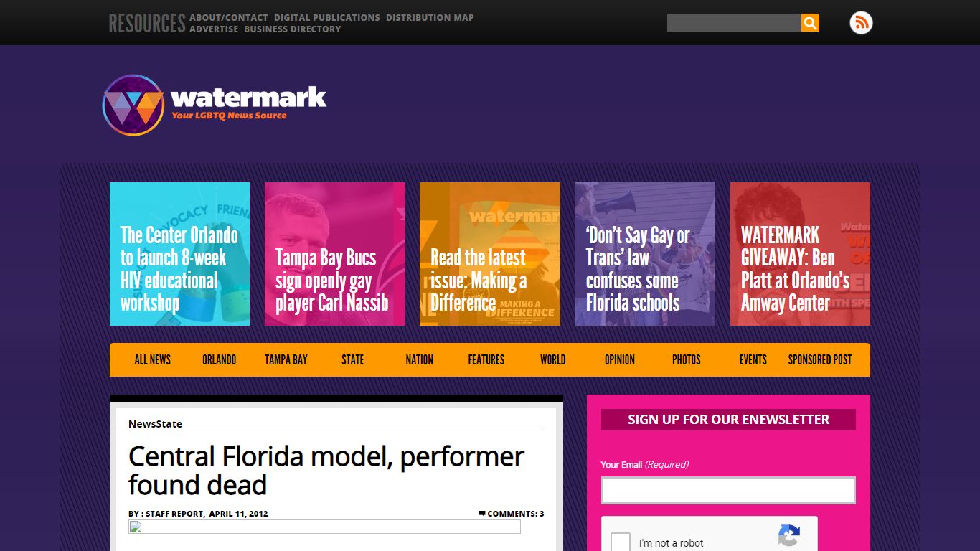Click the reCAPTCHA logo
The height and width of the screenshot is (551, 980).
788,537
